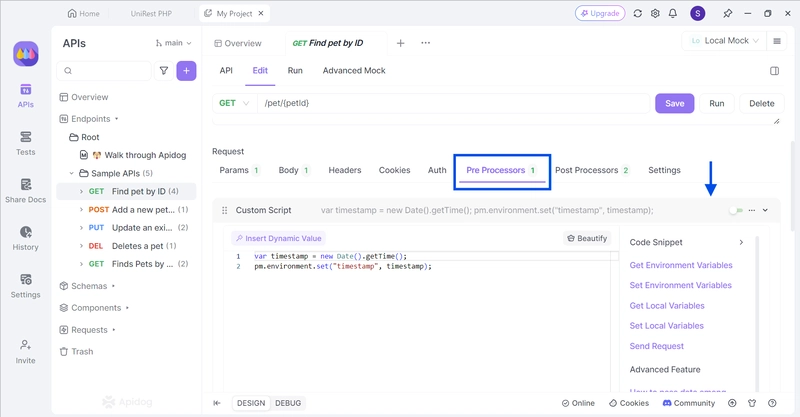Click the Apidog logo icon
800x417 pixels.
coord(26,54)
